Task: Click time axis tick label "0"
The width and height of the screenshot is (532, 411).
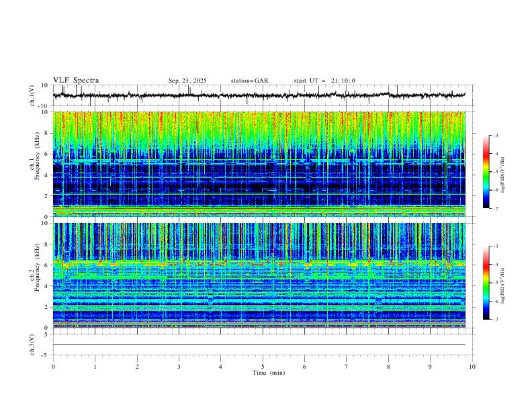Action: tap(53, 367)
